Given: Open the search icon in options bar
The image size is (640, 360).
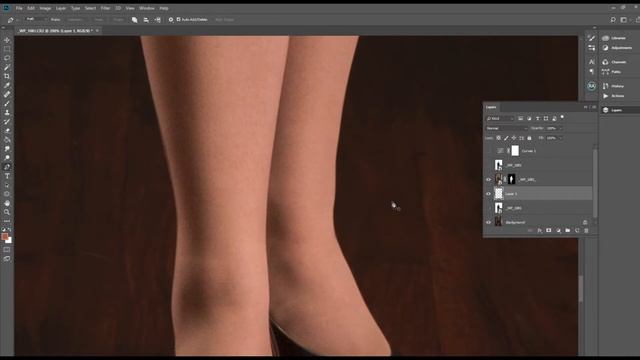Looking at the screenshot, I should point(613,19).
